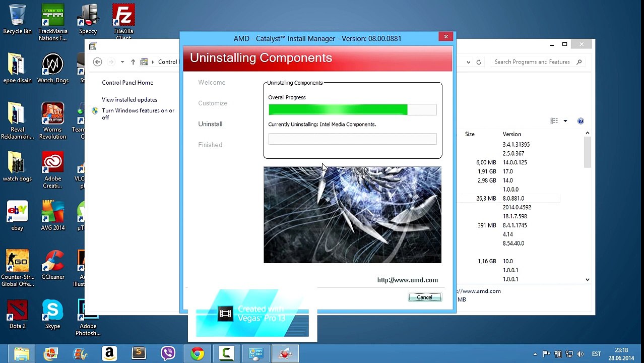Open Google Chrome from taskbar
This screenshot has height=363, width=644.
pyautogui.click(x=197, y=353)
